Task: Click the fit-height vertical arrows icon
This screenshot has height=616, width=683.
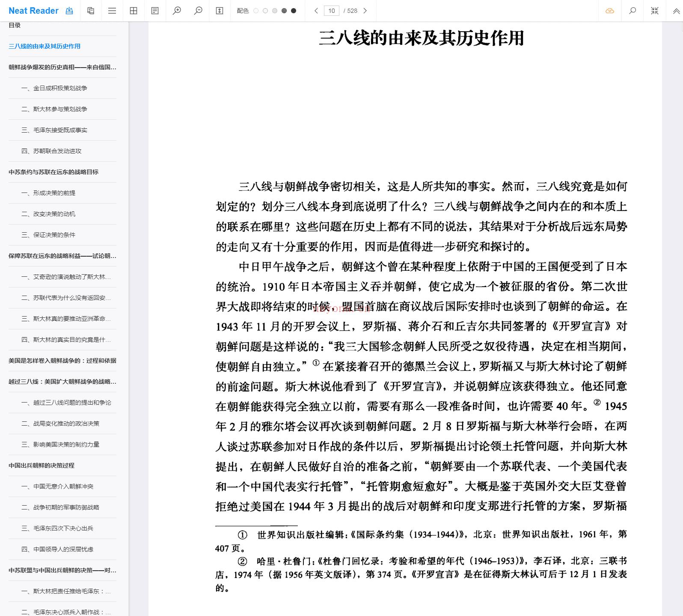Action: tap(220, 11)
